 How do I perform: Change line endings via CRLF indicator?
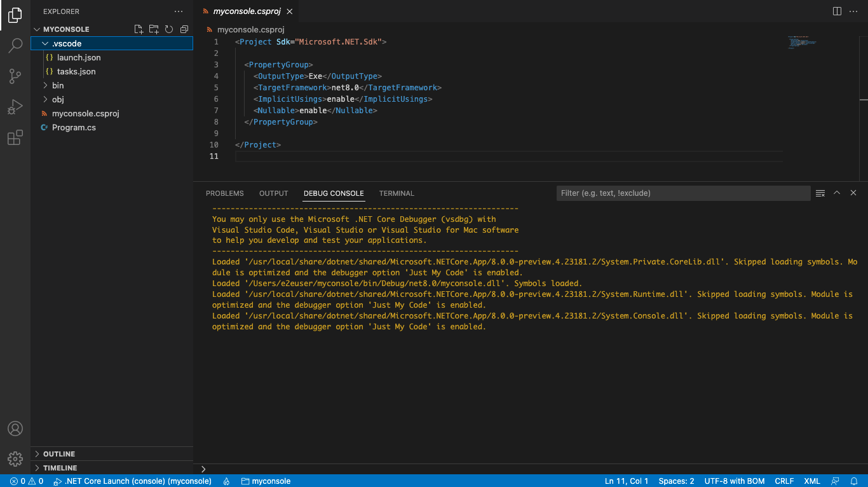[784, 481]
